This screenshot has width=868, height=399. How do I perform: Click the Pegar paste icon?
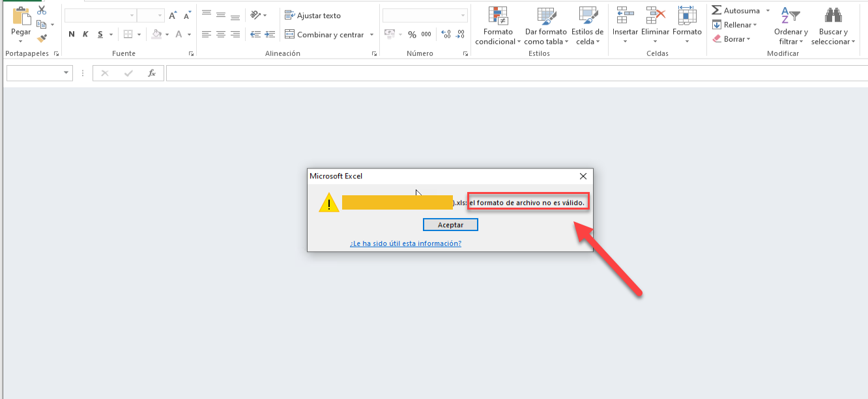21,16
